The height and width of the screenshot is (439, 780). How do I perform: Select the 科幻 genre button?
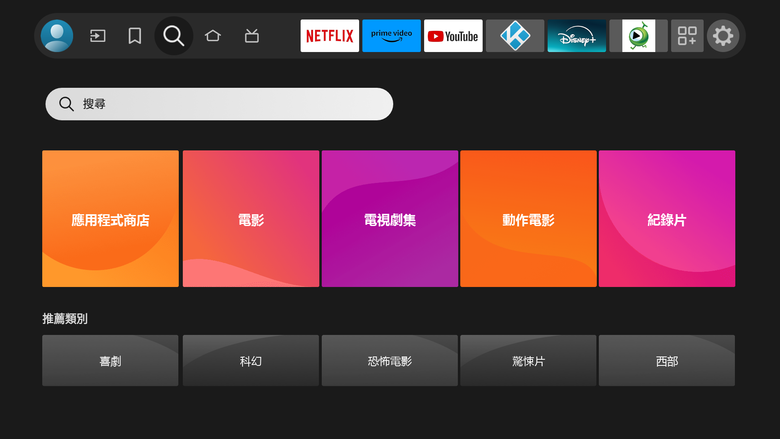click(x=251, y=360)
